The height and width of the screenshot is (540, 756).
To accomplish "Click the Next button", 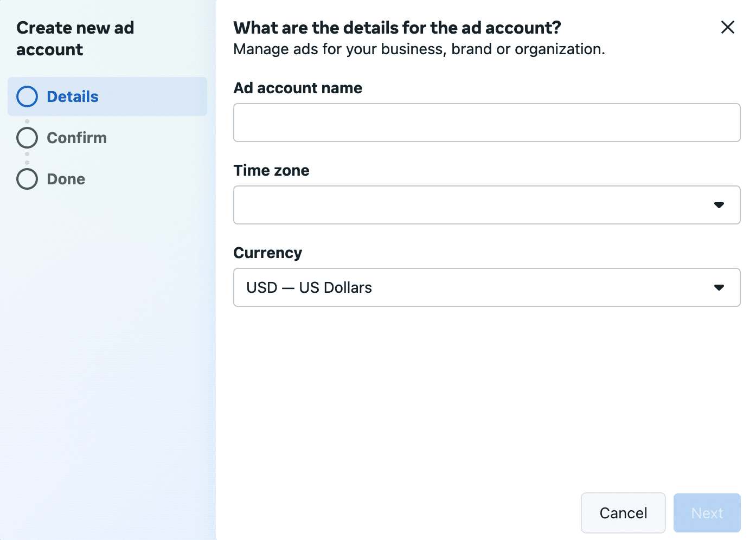I will [x=707, y=512].
